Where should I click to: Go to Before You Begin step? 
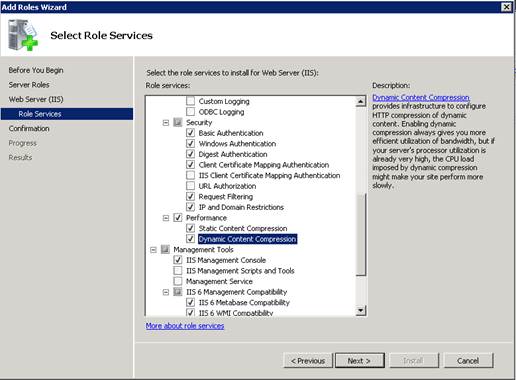36,70
